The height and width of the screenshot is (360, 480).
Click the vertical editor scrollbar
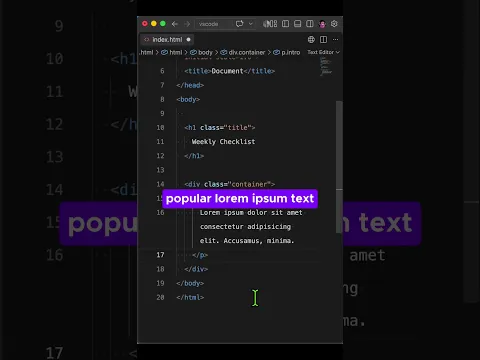tap(339, 167)
